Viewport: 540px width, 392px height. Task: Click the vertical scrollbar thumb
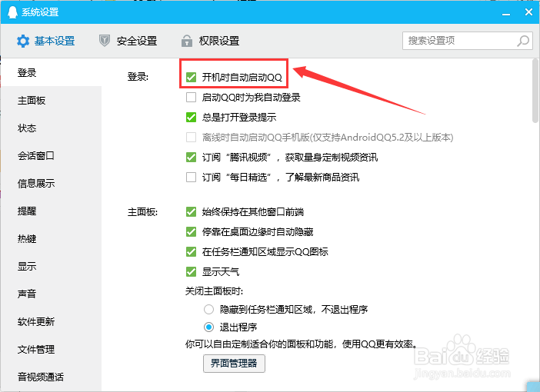pyautogui.click(x=535, y=91)
